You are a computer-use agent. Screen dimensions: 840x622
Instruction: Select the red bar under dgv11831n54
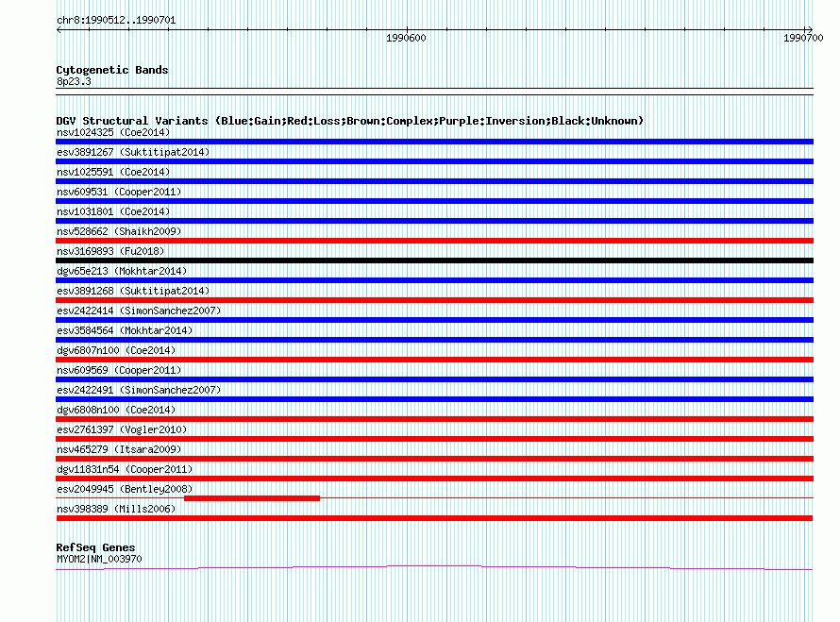coord(434,479)
